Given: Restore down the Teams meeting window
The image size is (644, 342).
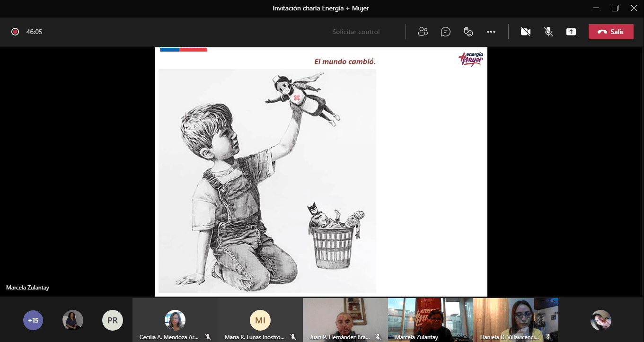Looking at the screenshot, I should (615, 8).
